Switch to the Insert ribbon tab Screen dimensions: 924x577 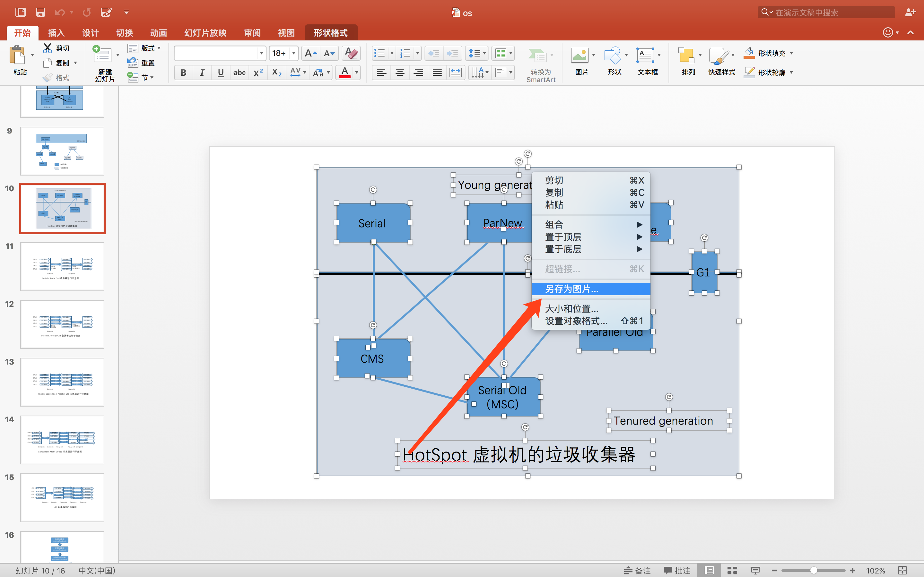point(56,33)
